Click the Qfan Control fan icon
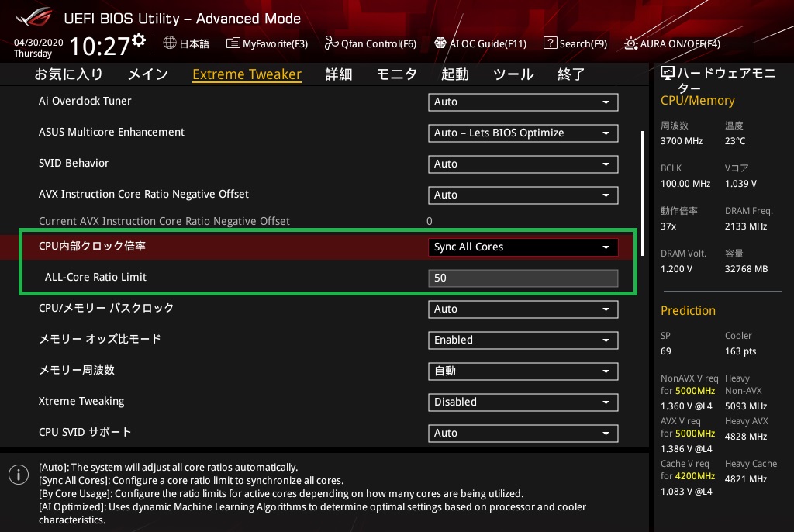 coord(331,43)
